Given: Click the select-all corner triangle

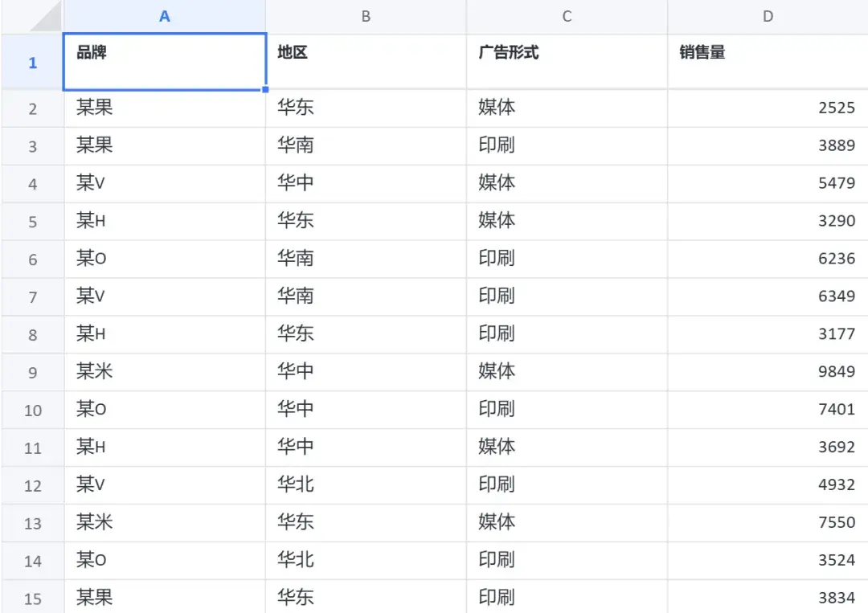Looking at the screenshot, I should click(45, 17).
